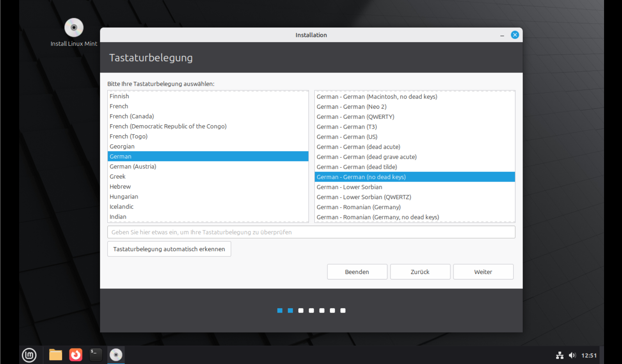The height and width of the screenshot is (364, 622).
Task: Open the file manager from the taskbar
Action: (55, 355)
